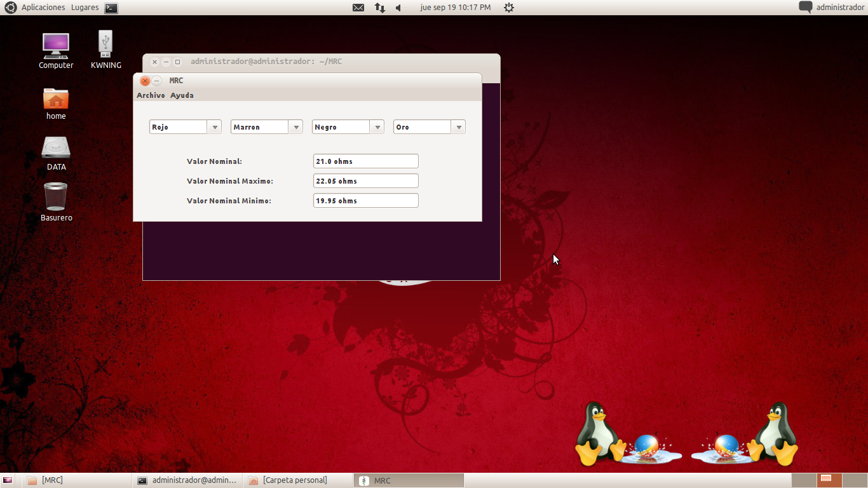Switch to administrador@admin... terminal taskbar entry
868x488 pixels.
tap(188, 480)
